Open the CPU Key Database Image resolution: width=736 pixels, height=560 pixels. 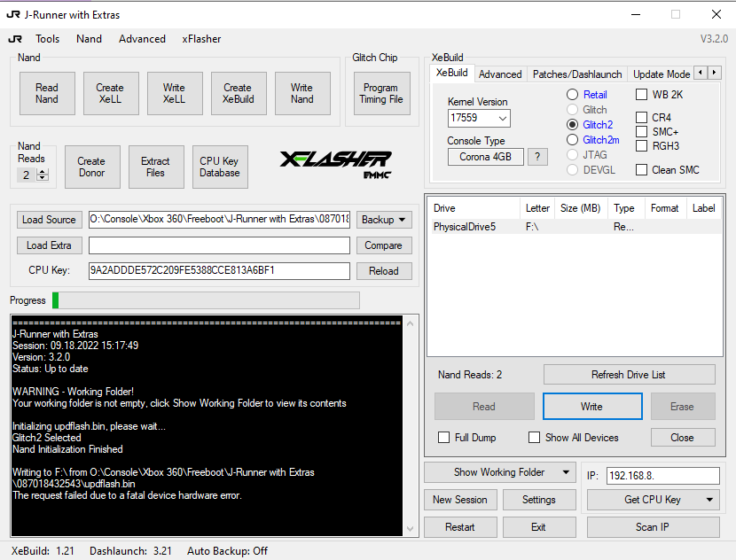coord(220,167)
